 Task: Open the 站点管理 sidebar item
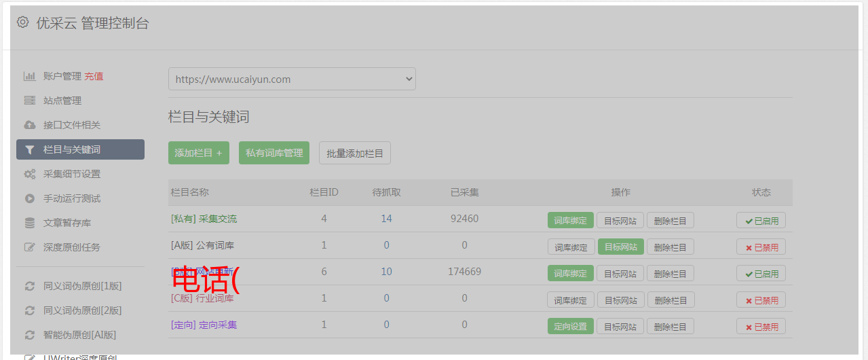click(62, 101)
